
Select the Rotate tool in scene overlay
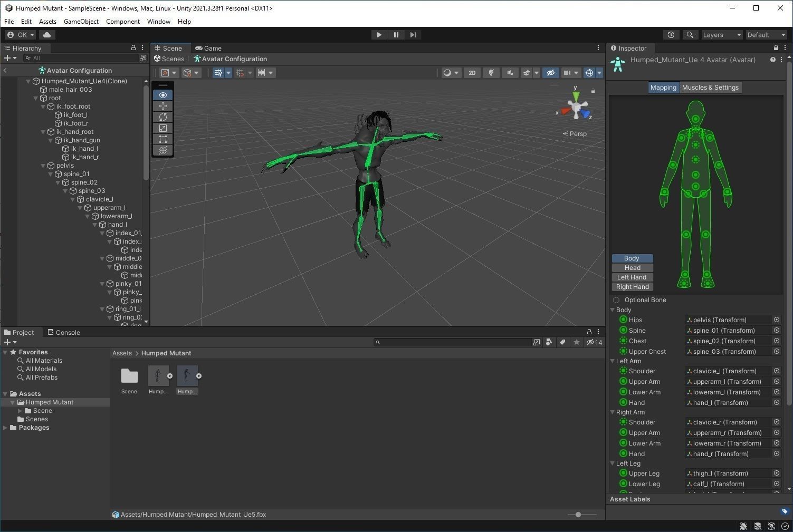163,117
